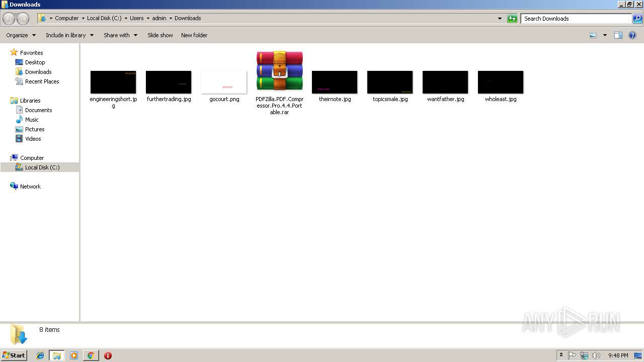Image resolution: width=644 pixels, height=362 pixels.
Task: Click Downloads breadcrumb segment
Action: 188,18
